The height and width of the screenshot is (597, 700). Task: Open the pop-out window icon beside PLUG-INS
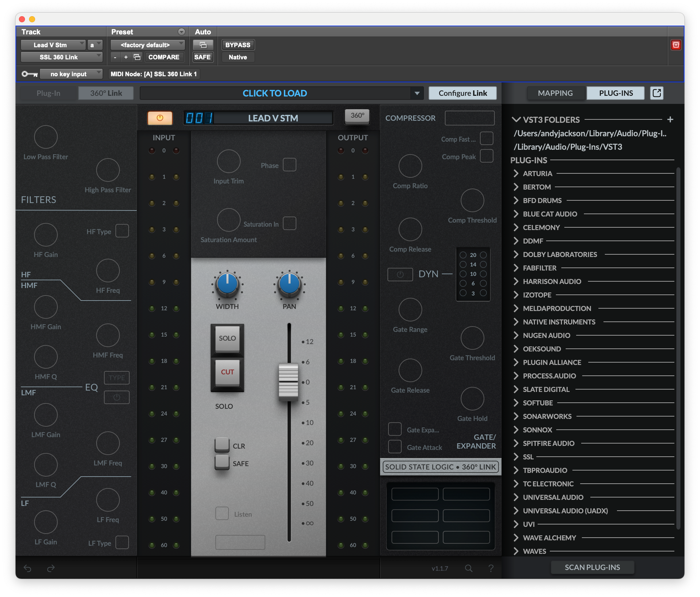coord(656,93)
